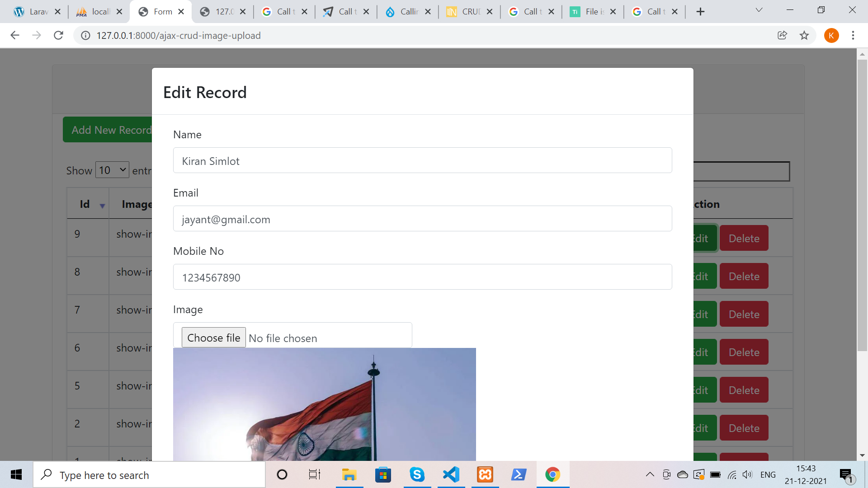Click the table search input box
Viewport: 868px width, 488px height.
[741, 171]
